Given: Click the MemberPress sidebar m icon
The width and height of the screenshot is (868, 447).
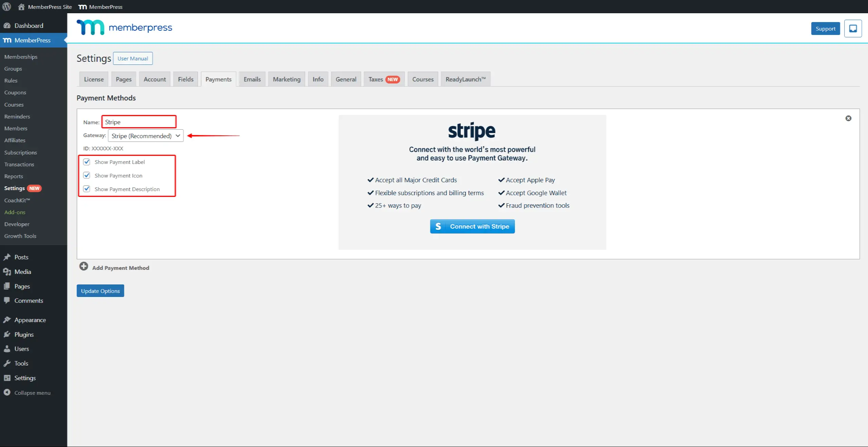Looking at the screenshot, I should (7, 40).
